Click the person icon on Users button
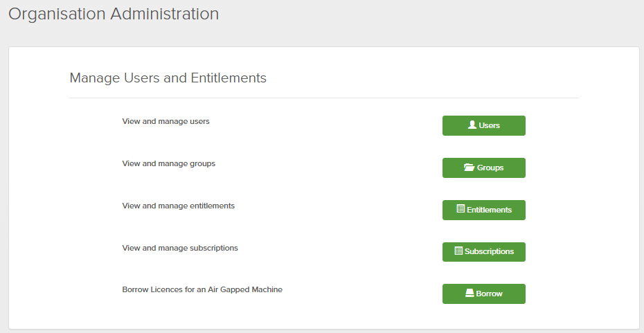 (x=472, y=125)
